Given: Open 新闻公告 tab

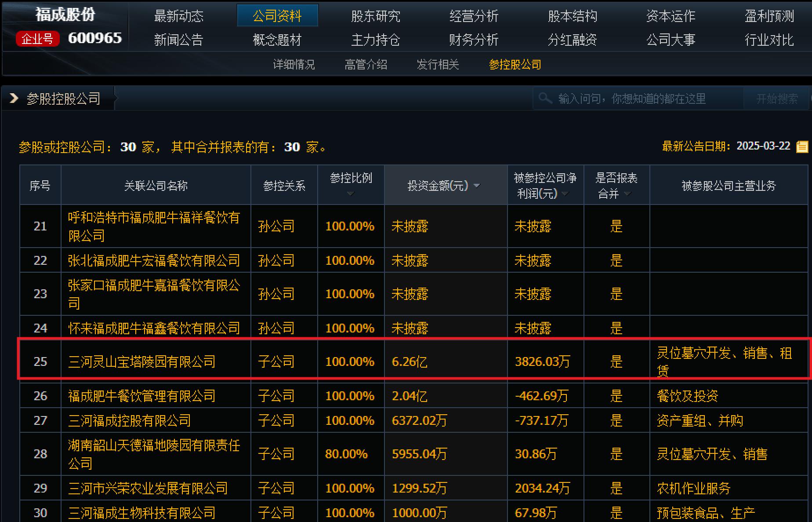Looking at the screenshot, I should (179, 40).
